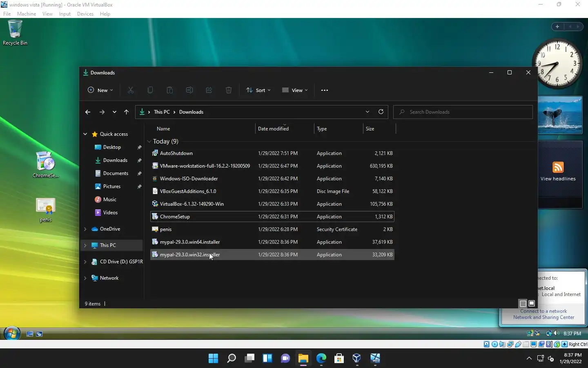Image resolution: width=588 pixels, height=368 pixels.
Task: Refresh the Downloads folder view
Action: click(381, 112)
